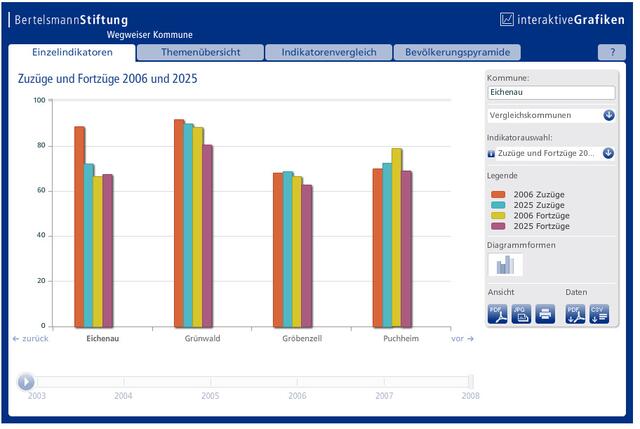Expand the Vergleichskommunen dropdown arrow

609,116
